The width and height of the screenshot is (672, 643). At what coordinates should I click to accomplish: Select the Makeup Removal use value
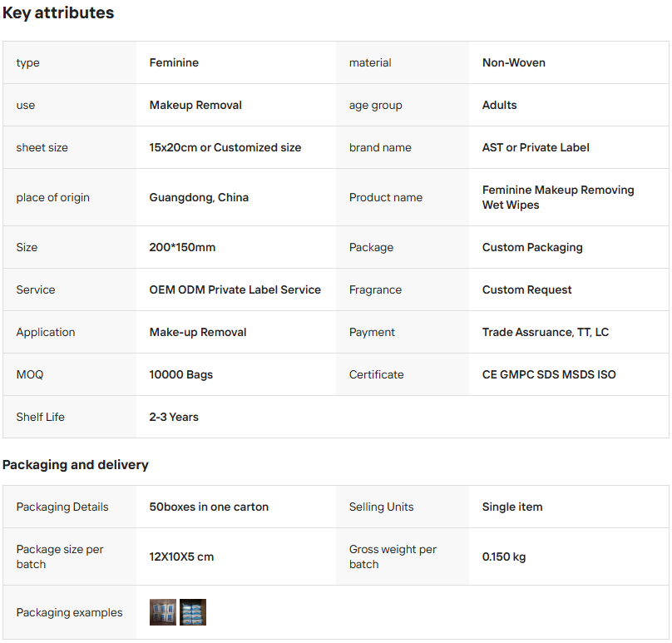point(195,105)
